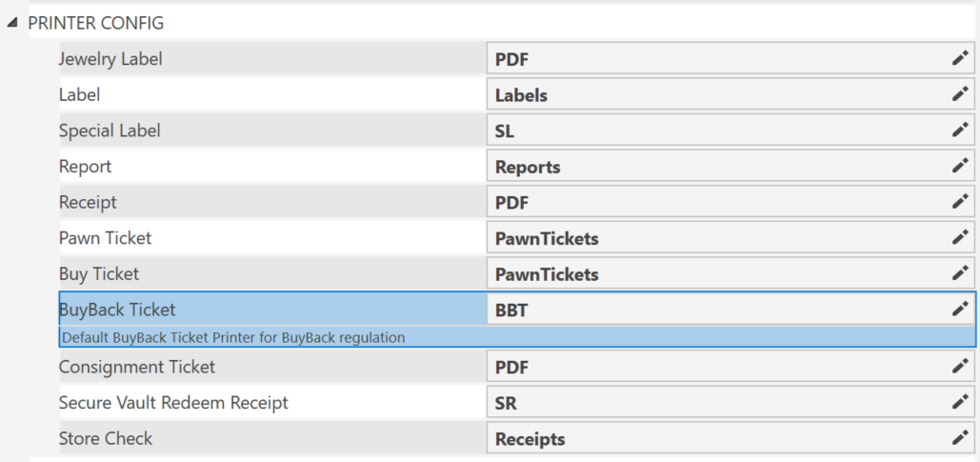Click the Buy Ticket pencil icon
This screenshot has width=980, height=462.
click(x=959, y=273)
